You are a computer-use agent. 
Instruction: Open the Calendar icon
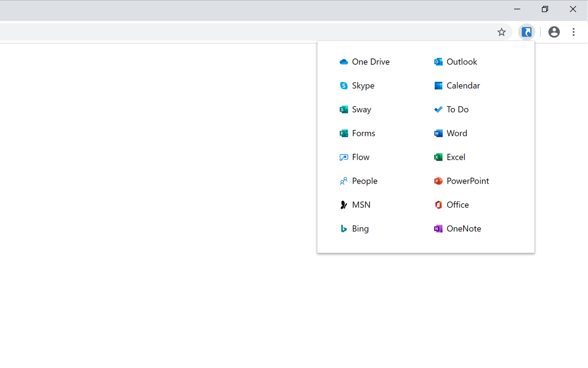point(438,86)
